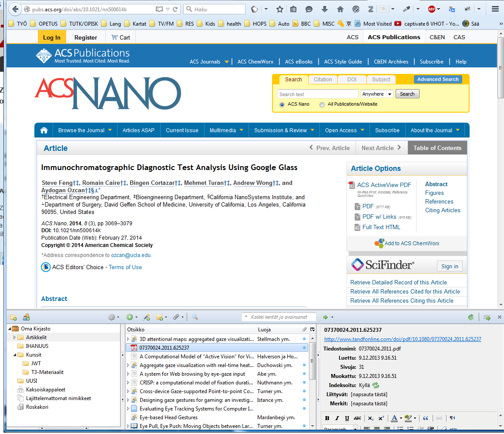Go back with the browser back arrow
504x434 pixels.
pyautogui.click(x=15, y=9)
